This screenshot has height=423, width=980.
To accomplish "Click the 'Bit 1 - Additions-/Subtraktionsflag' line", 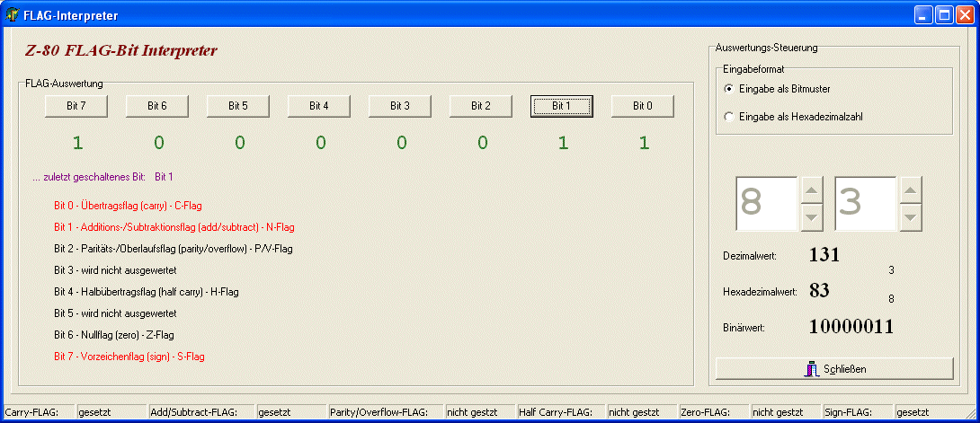I will pyautogui.click(x=174, y=227).
